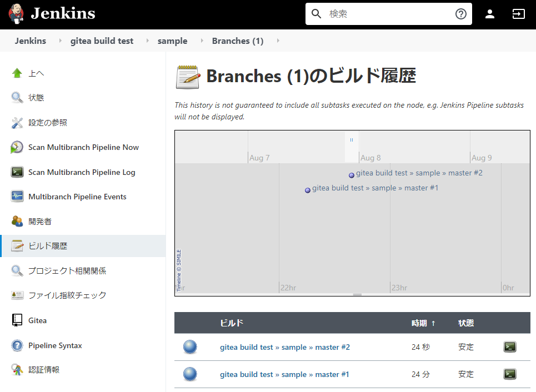Open 設定の参照 sidebar item
The image size is (536, 392).
(48, 123)
